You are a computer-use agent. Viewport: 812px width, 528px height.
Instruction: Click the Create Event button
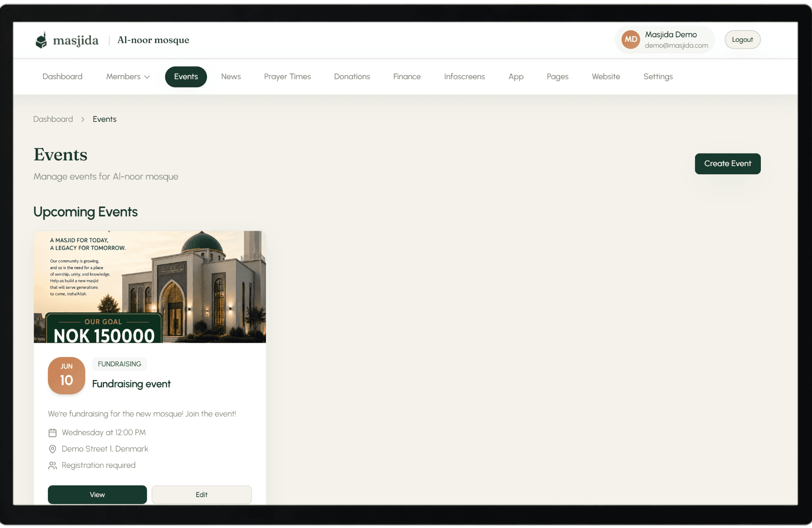point(728,164)
